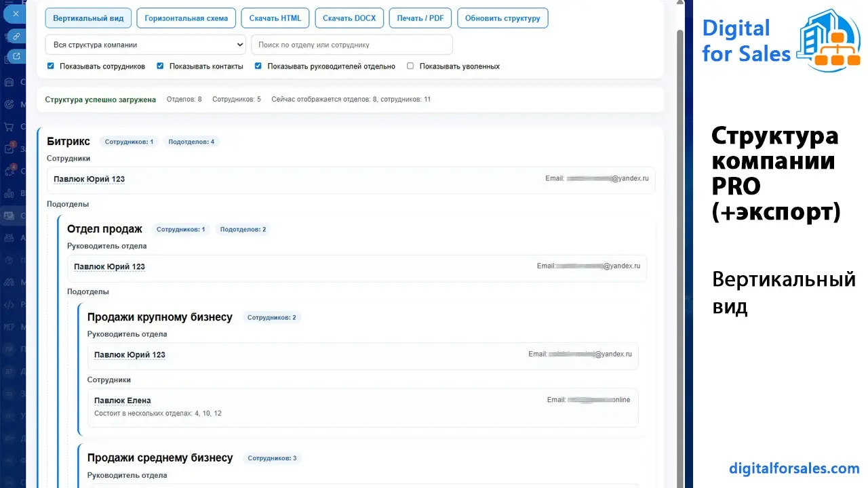Select the copy link icon in sidebar
This screenshot has width=868, height=488.
(x=15, y=35)
